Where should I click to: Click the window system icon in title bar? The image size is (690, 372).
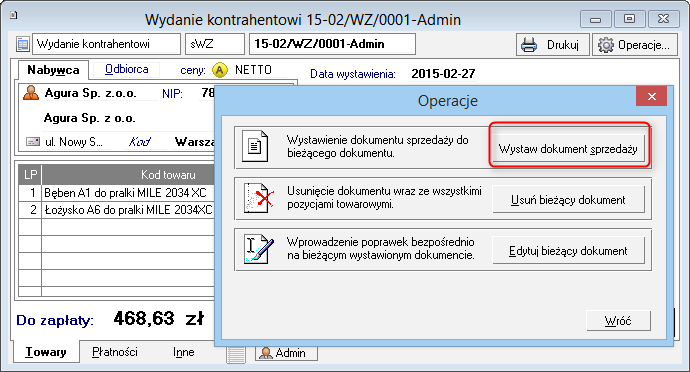click(x=14, y=15)
